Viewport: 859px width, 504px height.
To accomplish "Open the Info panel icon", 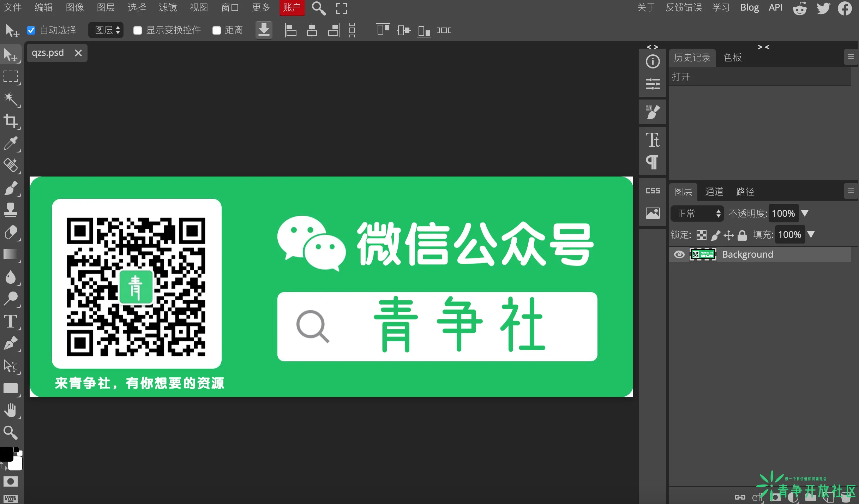I will 653,61.
